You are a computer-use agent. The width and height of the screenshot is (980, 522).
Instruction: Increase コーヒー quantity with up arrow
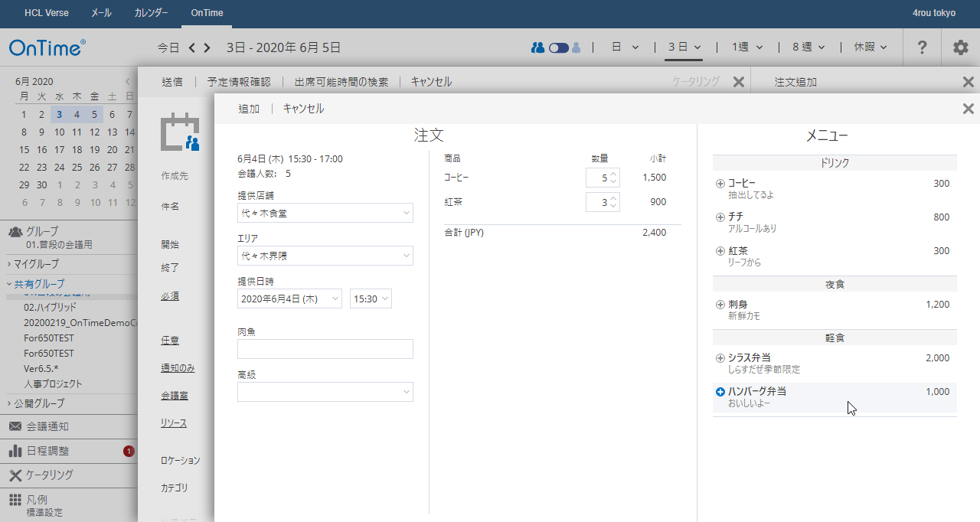[613, 174]
